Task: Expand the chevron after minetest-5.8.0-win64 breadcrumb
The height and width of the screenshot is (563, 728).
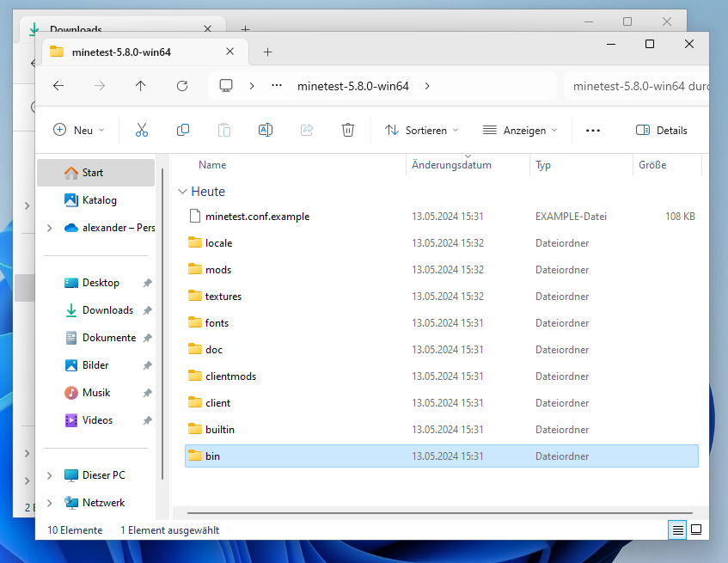Action: point(427,86)
